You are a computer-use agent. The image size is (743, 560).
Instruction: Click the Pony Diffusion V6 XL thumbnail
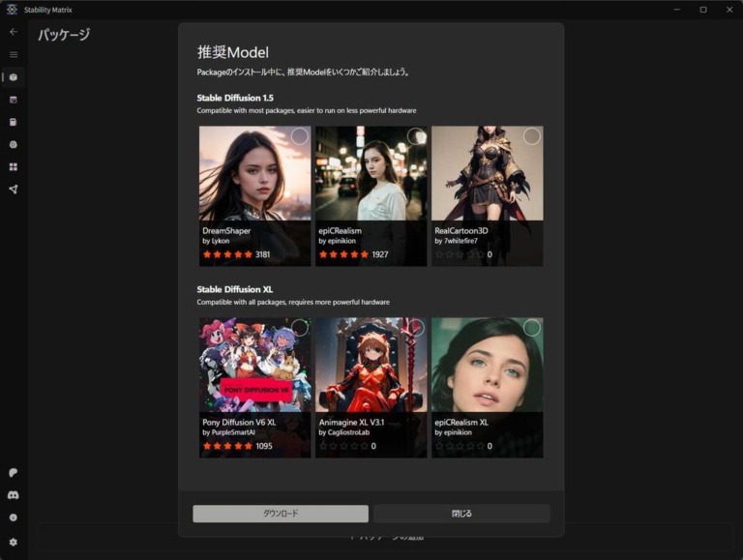(254, 366)
